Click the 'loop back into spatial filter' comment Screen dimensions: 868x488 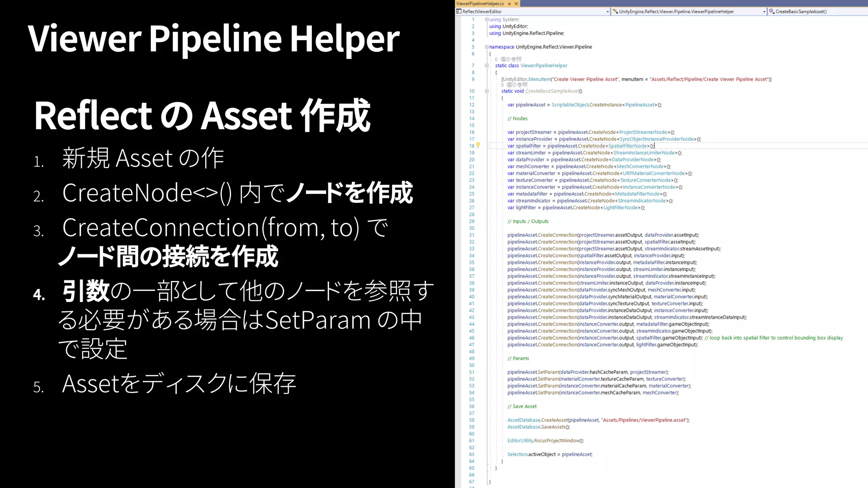[x=773, y=338]
